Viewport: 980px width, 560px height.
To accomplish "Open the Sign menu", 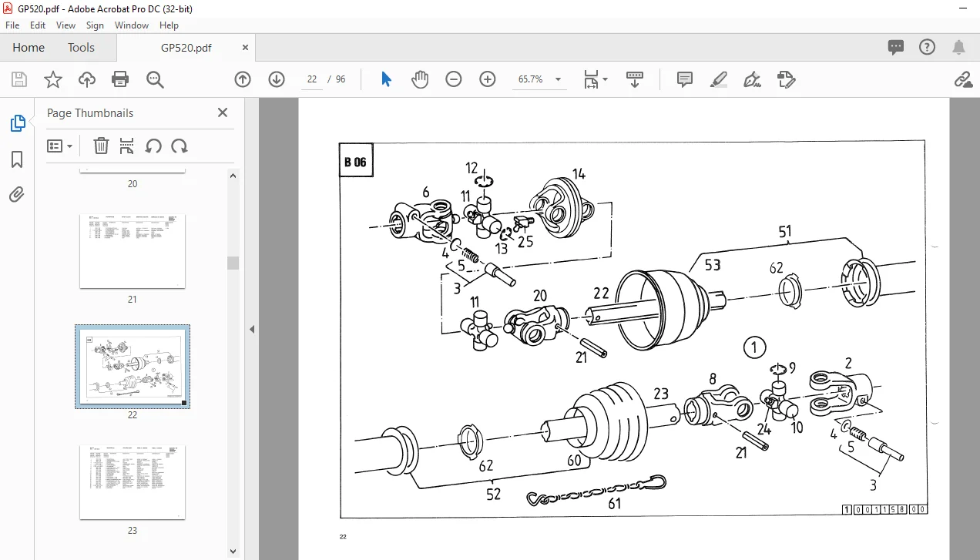I will pyautogui.click(x=95, y=25).
